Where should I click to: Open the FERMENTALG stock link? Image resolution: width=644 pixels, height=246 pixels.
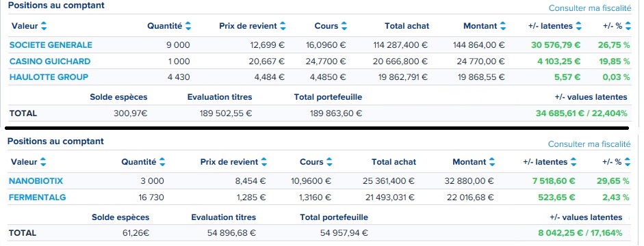(38, 197)
